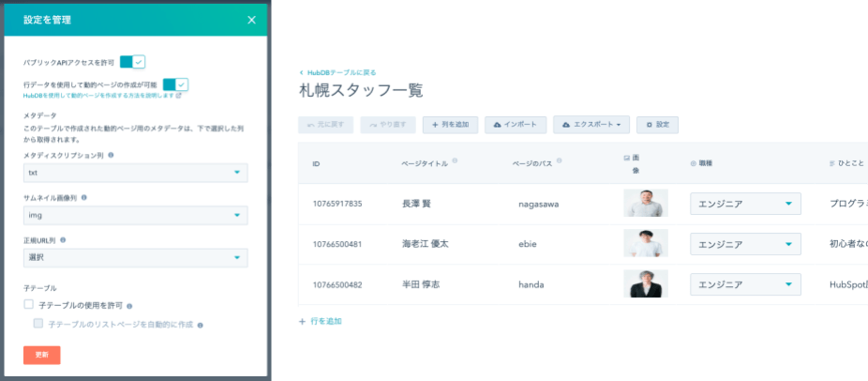
Task: Check 子テーブルの使用を許可 checkbox
Action: [29, 305]
